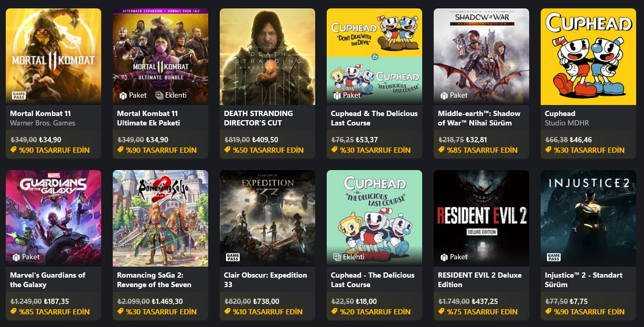Click Paket icon on Resident Evil 2 Deluxe
Screen dimensions: 644x327
point(444,257)
